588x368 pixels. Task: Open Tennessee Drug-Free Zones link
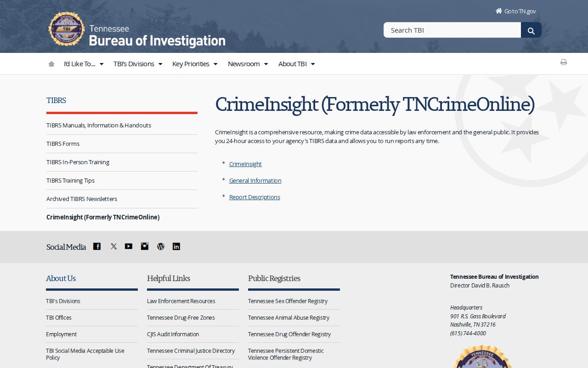click(x=181, y=317)
